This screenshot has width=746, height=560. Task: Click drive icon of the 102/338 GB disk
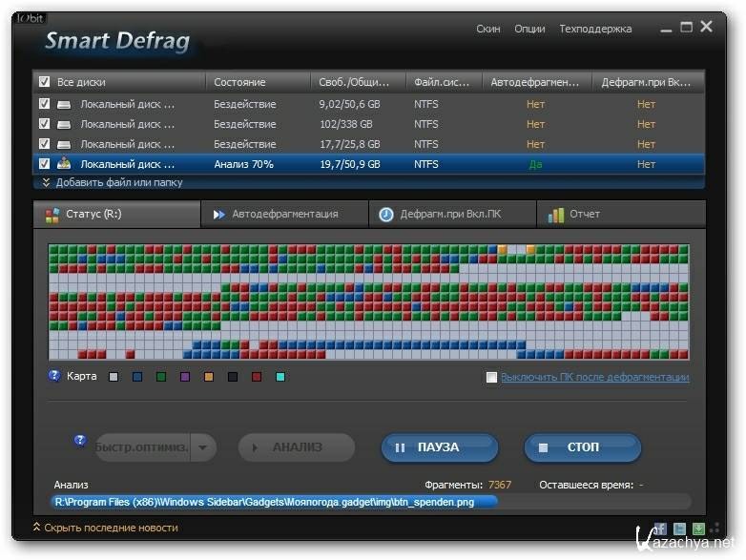coord(64,124)
